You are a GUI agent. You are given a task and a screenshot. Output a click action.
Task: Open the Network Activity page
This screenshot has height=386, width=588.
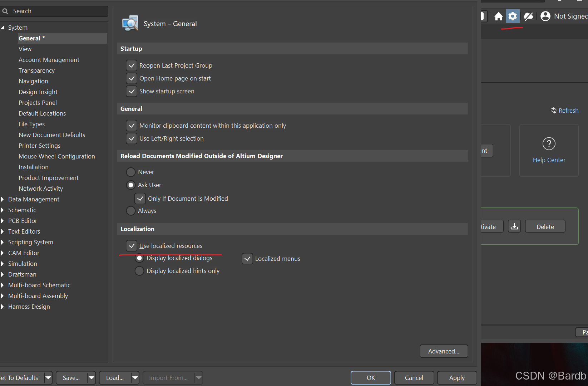point(41,189)
